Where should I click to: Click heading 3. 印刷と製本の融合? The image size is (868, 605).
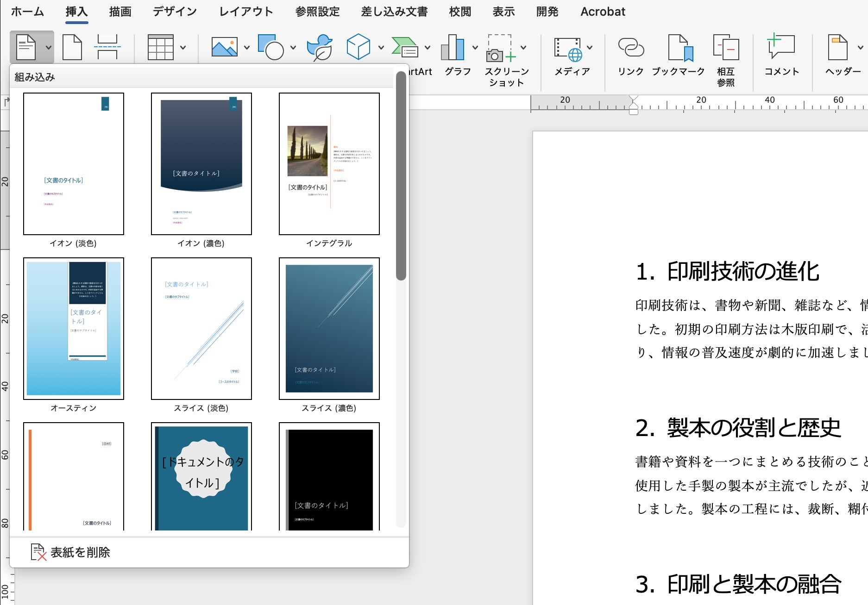pyautogui.click(x=738, y=584)
